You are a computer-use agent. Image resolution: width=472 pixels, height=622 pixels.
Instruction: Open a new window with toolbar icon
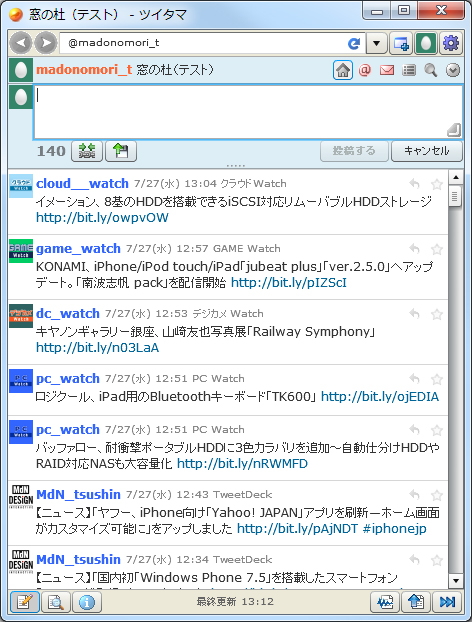point(401,43)
